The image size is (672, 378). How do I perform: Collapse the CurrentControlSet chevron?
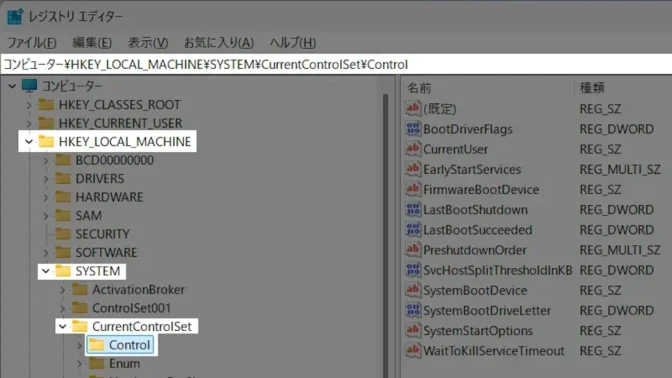(63, 327)
